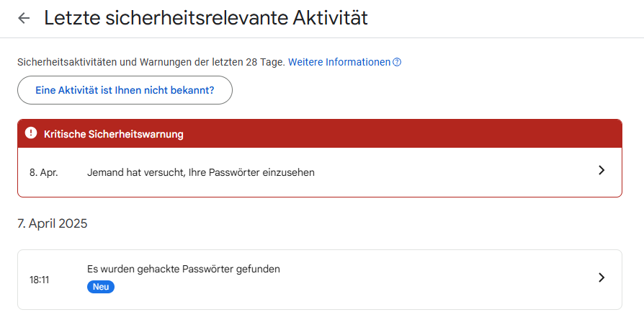Open 'Weitere Informationen' link
The height and width of the screenshot is (320, 644).
pyautogui.click(x=339, y=63)
